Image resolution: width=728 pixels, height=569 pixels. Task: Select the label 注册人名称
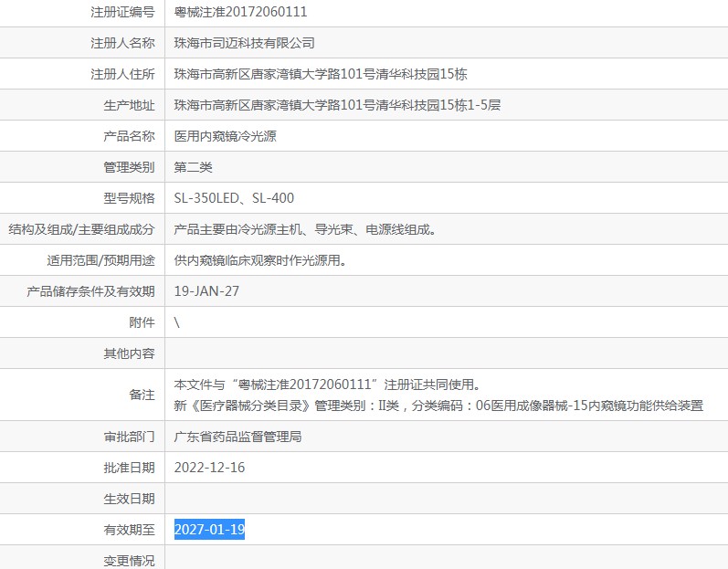point(122,43)
